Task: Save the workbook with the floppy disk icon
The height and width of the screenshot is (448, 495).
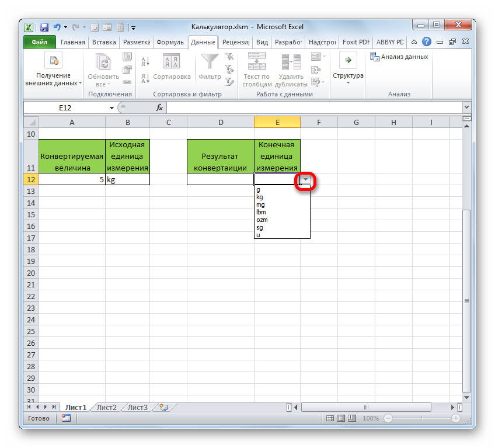Action: point(44,27)
